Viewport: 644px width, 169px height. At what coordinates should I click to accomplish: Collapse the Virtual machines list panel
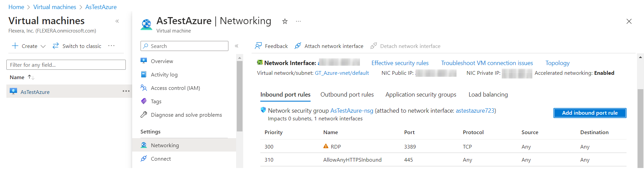117,21
